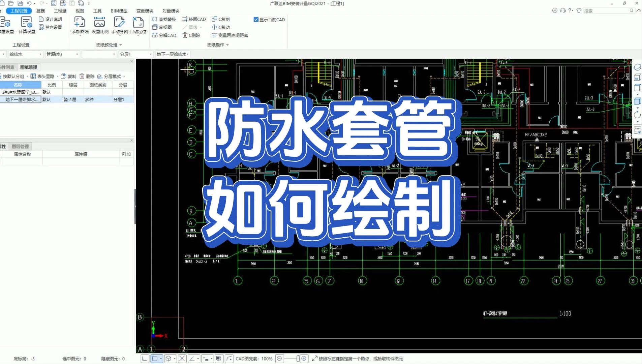Select the 分解CAD (Explode CAD) tool
Screen dimensions: 642x364
point(164,35)
